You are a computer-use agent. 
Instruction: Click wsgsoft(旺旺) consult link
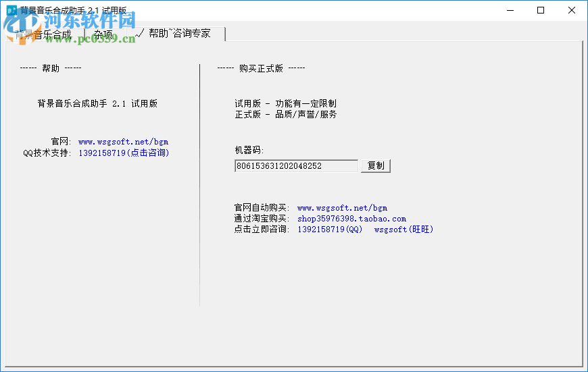404,230
